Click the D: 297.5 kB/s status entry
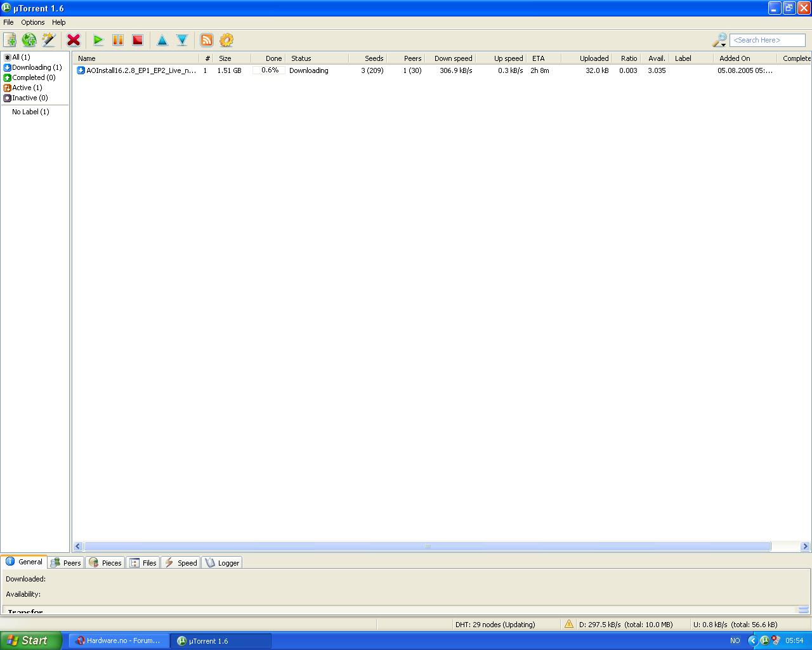812x650 pixels. [625, 625]
